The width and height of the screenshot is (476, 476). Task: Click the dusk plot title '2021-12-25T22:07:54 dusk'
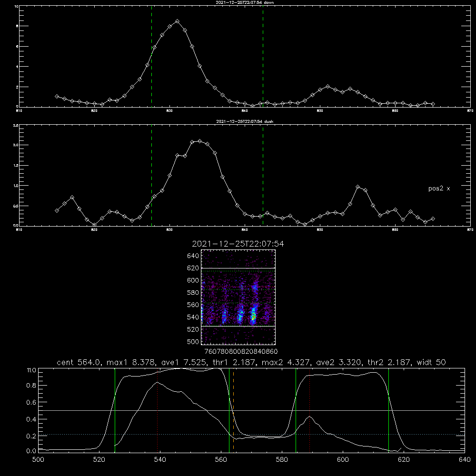tap(245, 121)
